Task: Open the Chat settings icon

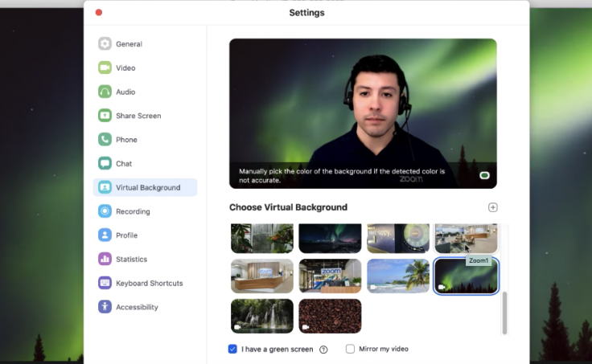Action: tap(105, 164)
